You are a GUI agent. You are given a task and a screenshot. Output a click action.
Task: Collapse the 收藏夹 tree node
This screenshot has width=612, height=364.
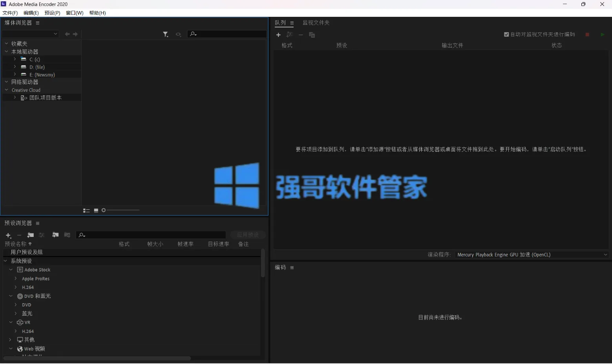(x=6, y=44)
